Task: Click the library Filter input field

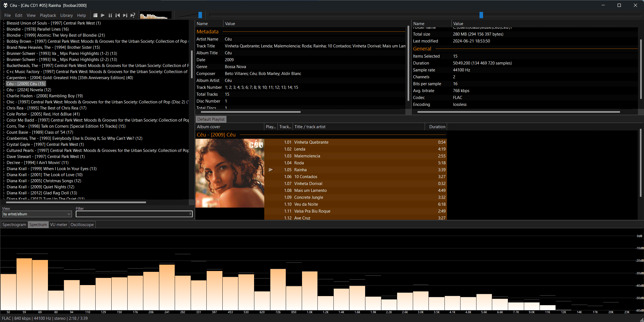Action: click(x=134, y=214)
